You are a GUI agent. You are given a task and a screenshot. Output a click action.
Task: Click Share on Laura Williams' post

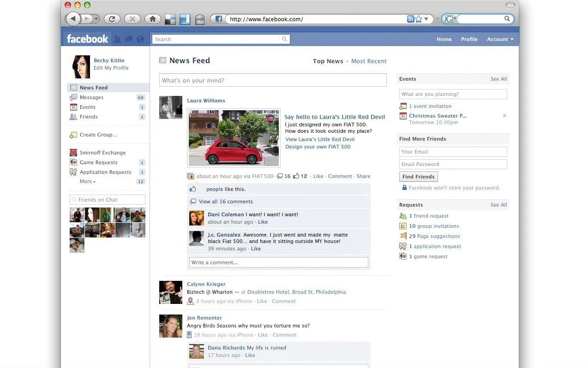point(363,176)
